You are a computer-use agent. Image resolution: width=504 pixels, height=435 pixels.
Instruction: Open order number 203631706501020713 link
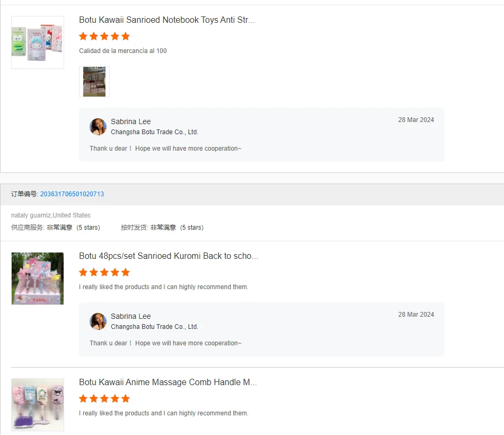pyautogui.click(x=72, y=194)
